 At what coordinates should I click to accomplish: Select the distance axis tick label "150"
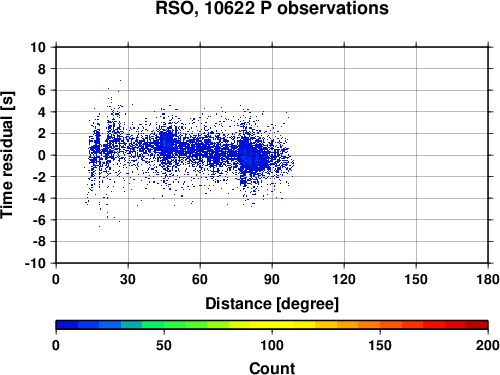tap(416, 279)
